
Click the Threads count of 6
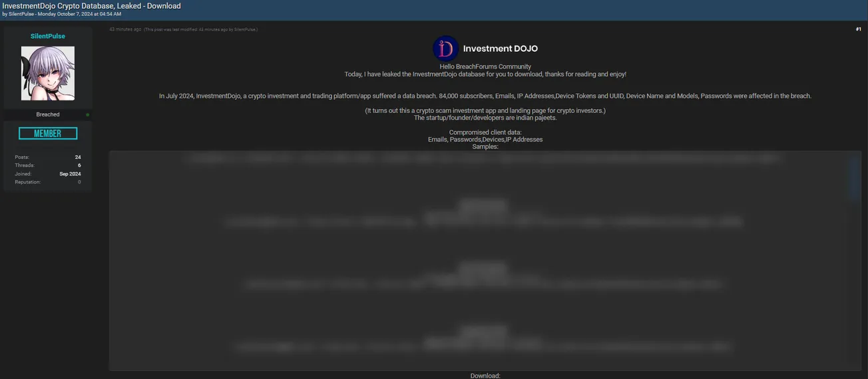pos(79,166)
